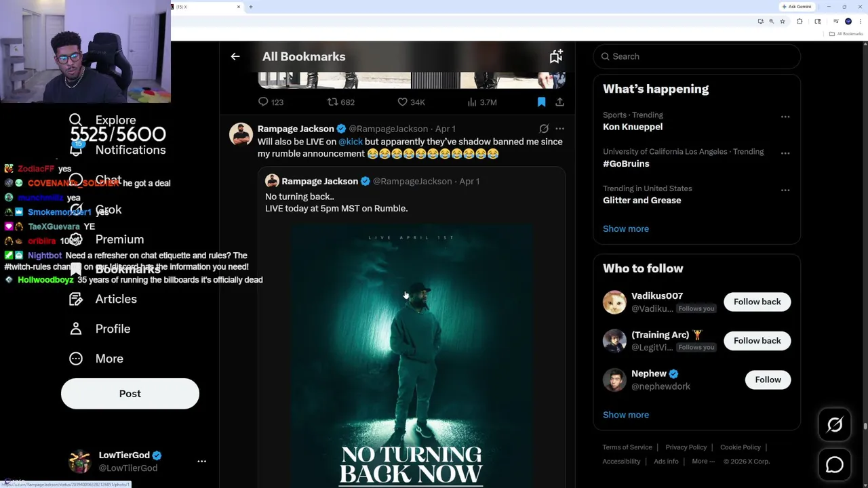This screenshot has height=488, width=868.
Task: Follow back (Training Arc) account
Action: 757,340
